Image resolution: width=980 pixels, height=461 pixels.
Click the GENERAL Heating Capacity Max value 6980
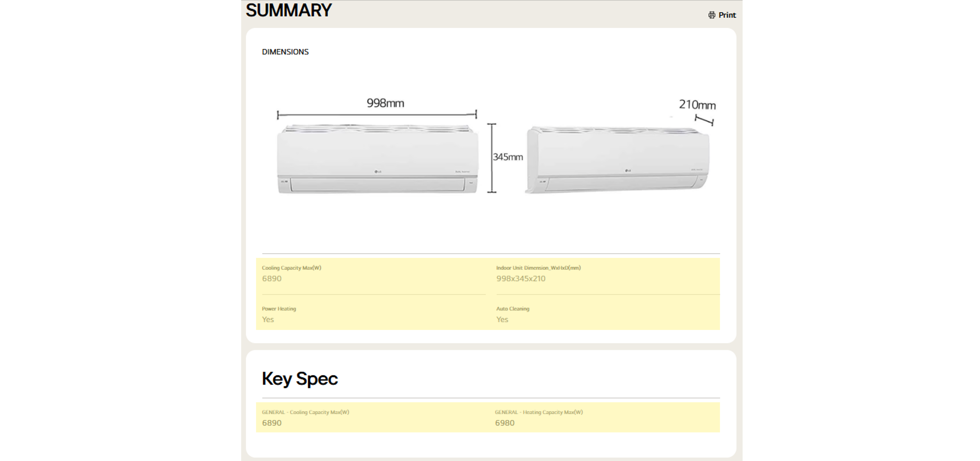[505, 423]
